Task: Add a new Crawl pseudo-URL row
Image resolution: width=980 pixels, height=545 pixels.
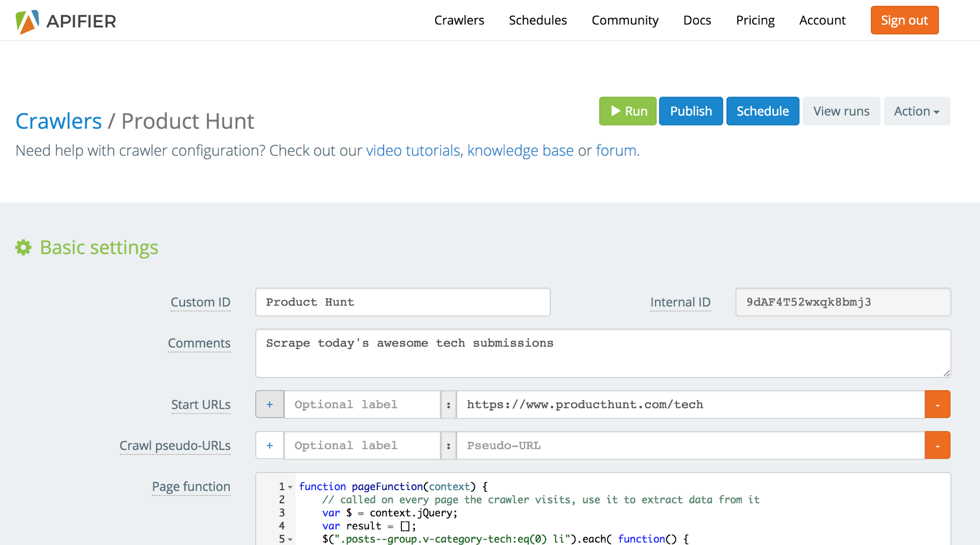Action: [x=269, y=445]
